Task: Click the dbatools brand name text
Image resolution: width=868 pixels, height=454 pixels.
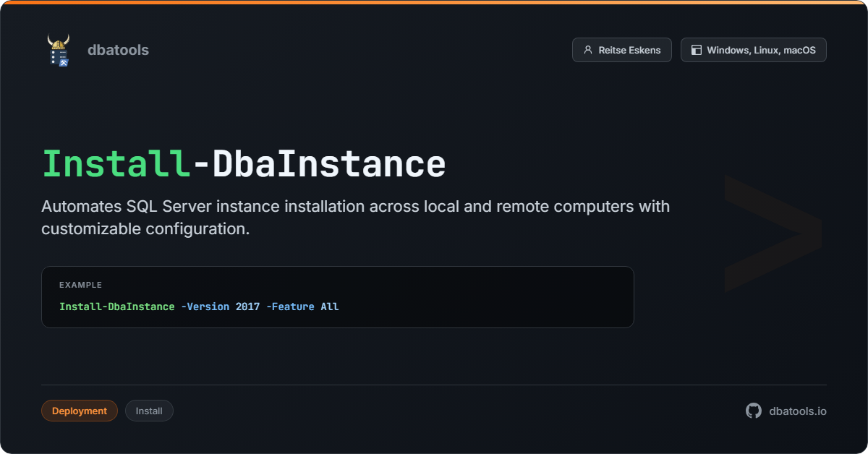Action: point(118,51)
